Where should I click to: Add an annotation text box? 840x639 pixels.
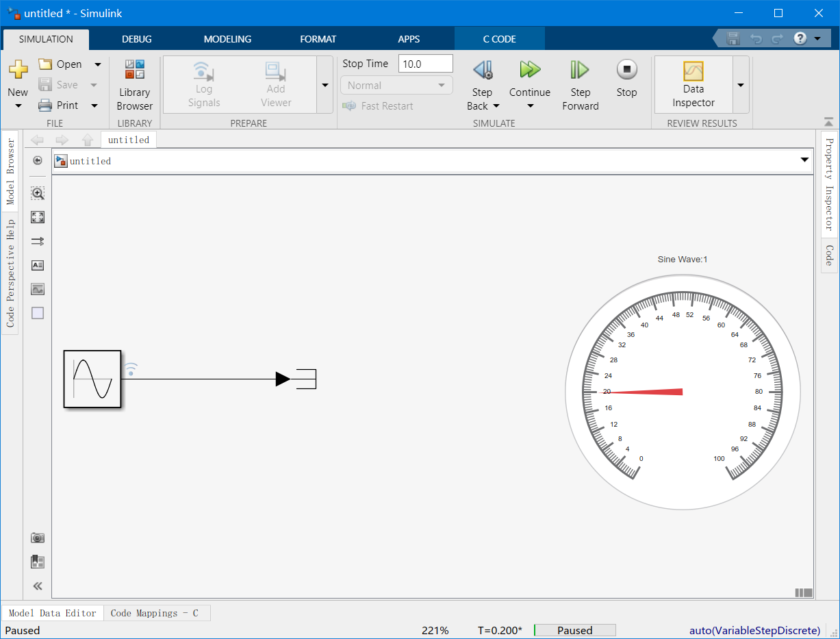pos(38,265)
